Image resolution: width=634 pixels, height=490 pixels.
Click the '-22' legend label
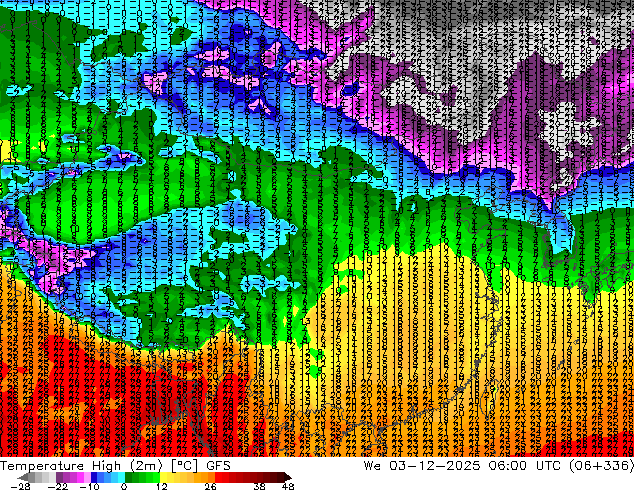57,486
